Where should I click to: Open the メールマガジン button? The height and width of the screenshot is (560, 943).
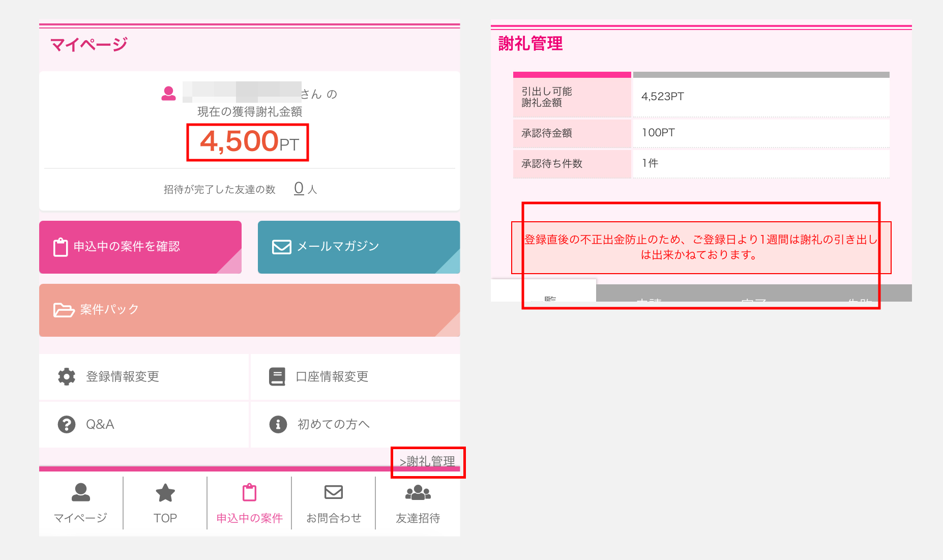point(359,247)
